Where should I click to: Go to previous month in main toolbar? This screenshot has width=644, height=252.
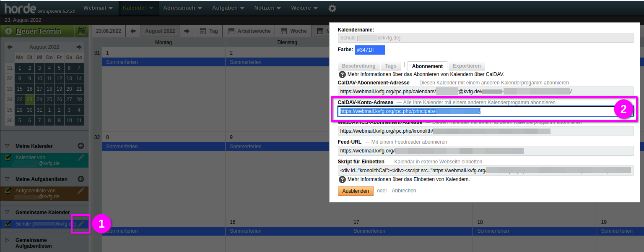click(133, 31)
